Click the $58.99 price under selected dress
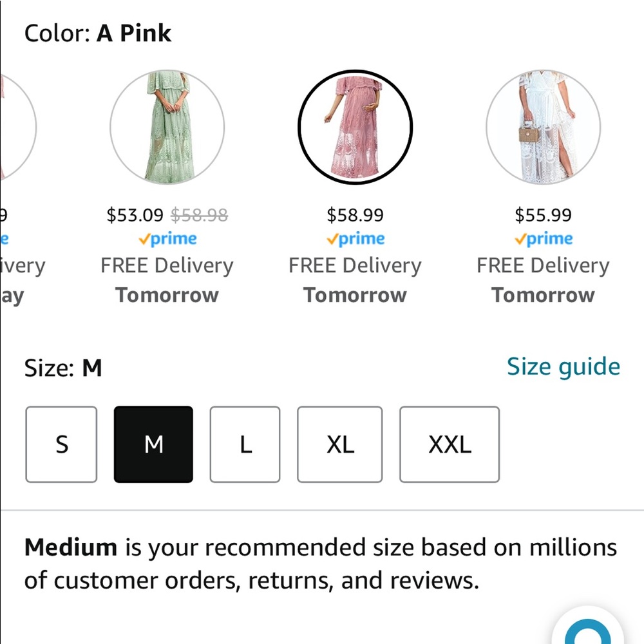This screenshot has width=644, height=644. 355,214
